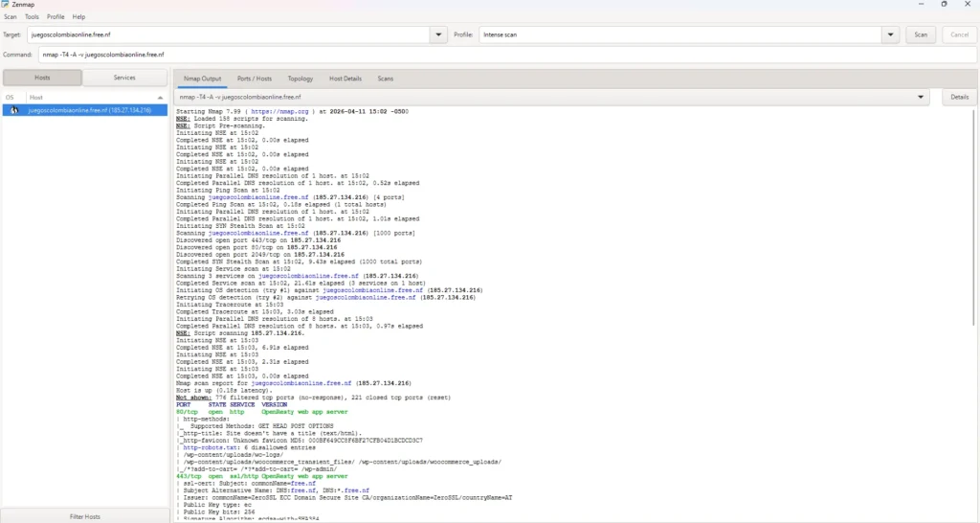Screen dimensions: 980x523
Task: Open the Details button for output
Action: pos(959,97)
